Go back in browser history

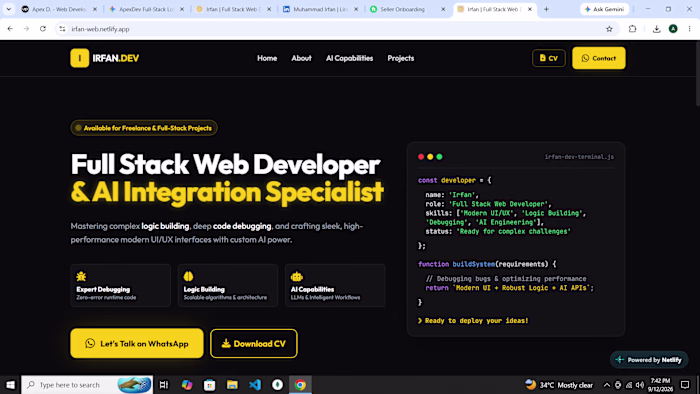pos(10,29)
